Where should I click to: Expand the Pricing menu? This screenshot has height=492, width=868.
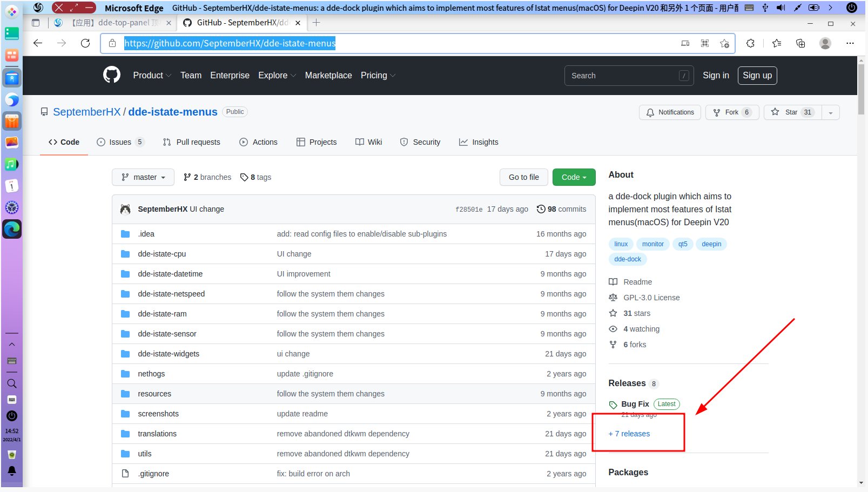pos(378,76)
